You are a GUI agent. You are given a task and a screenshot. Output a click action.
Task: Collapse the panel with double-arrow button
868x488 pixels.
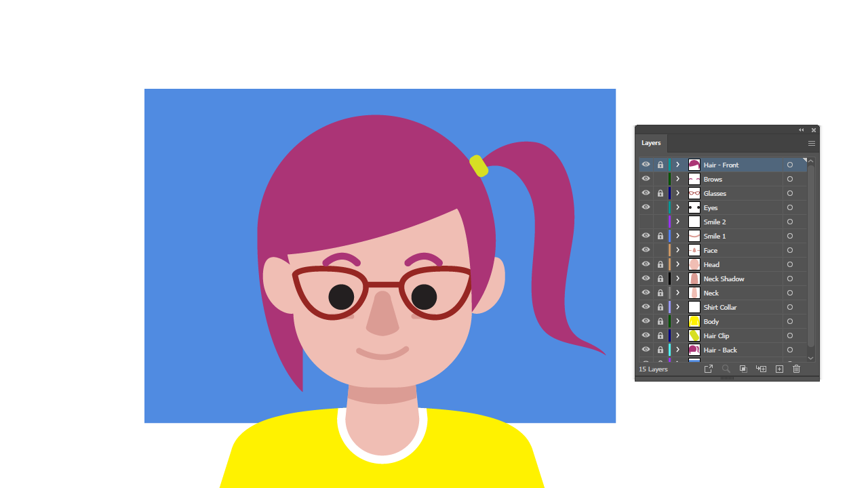[x=802, y=130]
